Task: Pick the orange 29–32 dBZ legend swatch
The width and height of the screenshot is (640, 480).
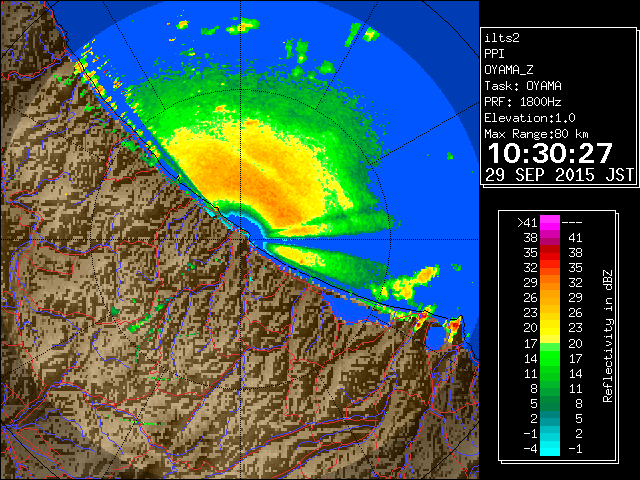Action: [550, 283]
